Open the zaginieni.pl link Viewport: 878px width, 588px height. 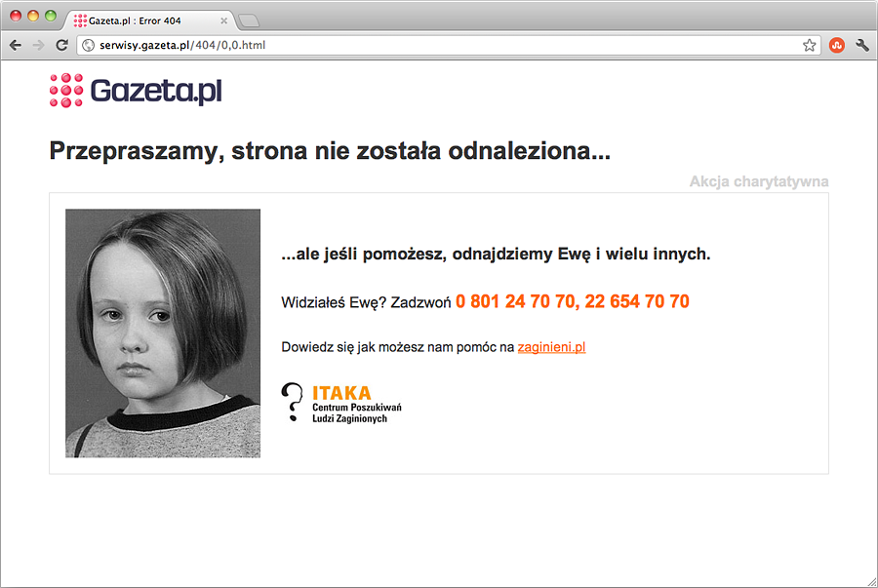click(x=551, y=347)
